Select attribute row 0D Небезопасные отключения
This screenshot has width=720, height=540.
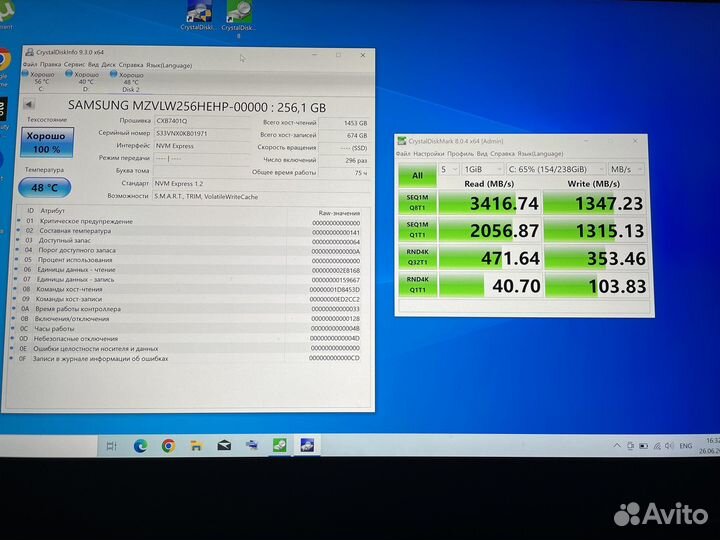[x=187, y=339]
